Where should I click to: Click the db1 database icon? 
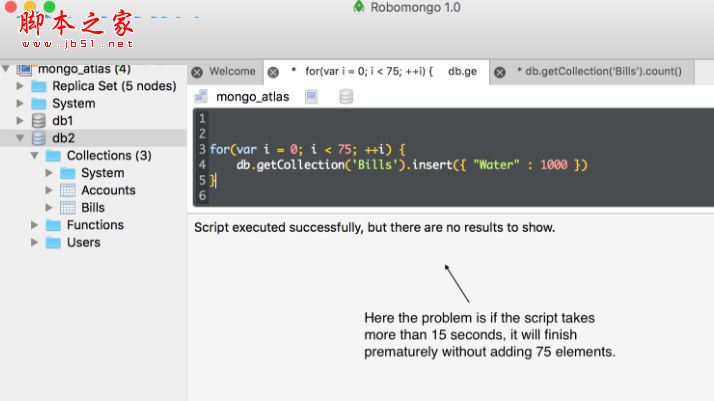click(39, 121)
